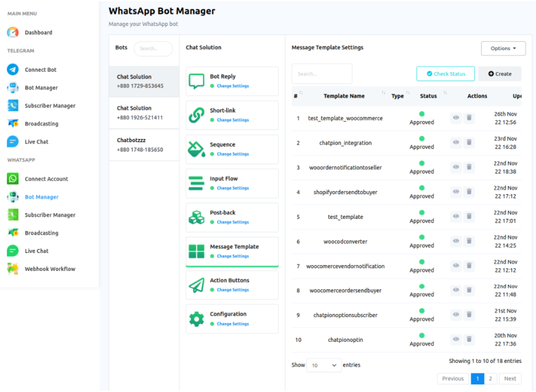The image size is (536, 392).
Task: Click woocomerceordersendbuyer name cell
Action: (x=345, y=291)
